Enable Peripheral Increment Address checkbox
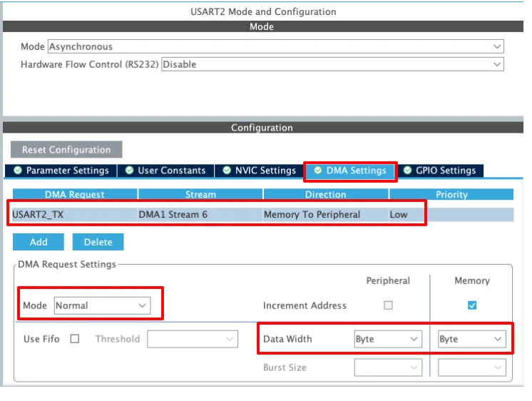This screenshot has height=401, width=532. [x=389, y=305]
